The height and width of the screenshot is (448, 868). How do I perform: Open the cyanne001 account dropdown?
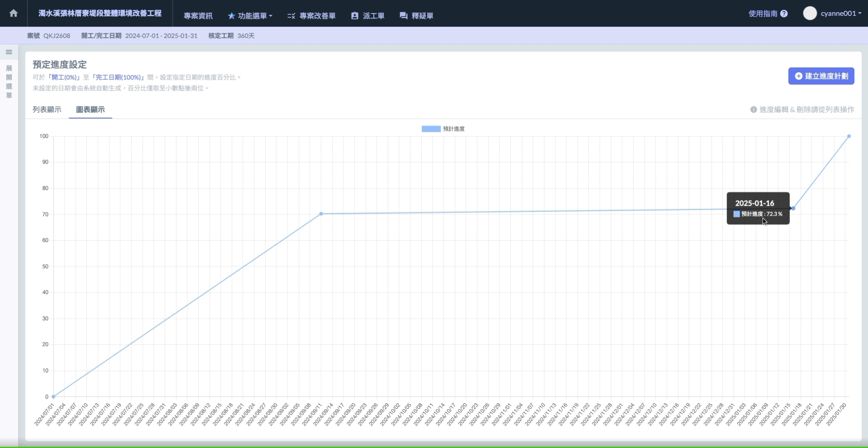click(841, 13)
